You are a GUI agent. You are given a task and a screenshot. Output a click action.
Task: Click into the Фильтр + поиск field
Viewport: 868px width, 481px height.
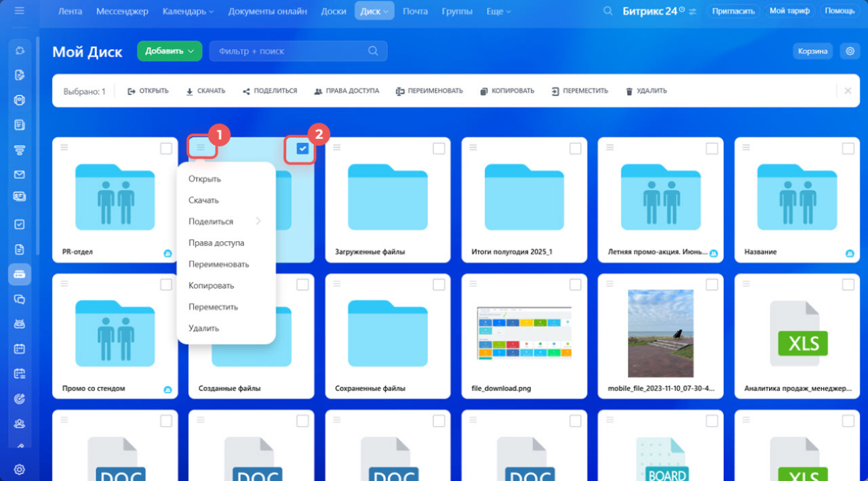pos(298,51)
